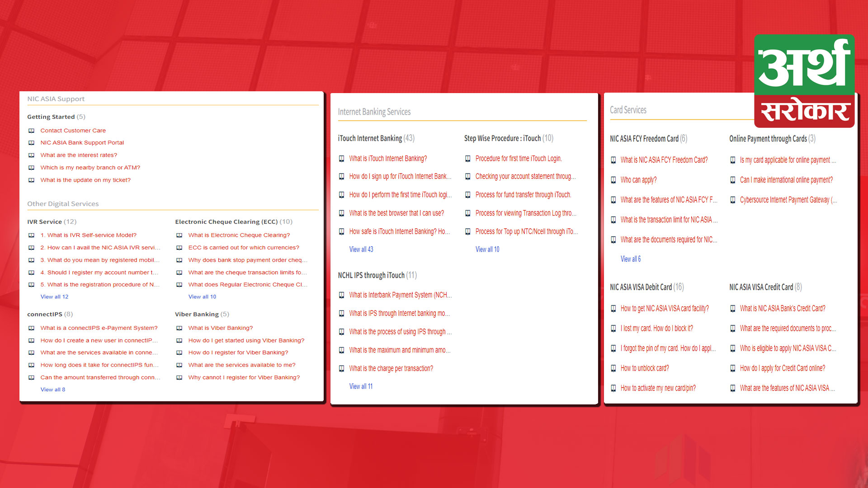Open I forgot the pin of my card article
This screenshot has width=868, height=488.
[668, 348]
